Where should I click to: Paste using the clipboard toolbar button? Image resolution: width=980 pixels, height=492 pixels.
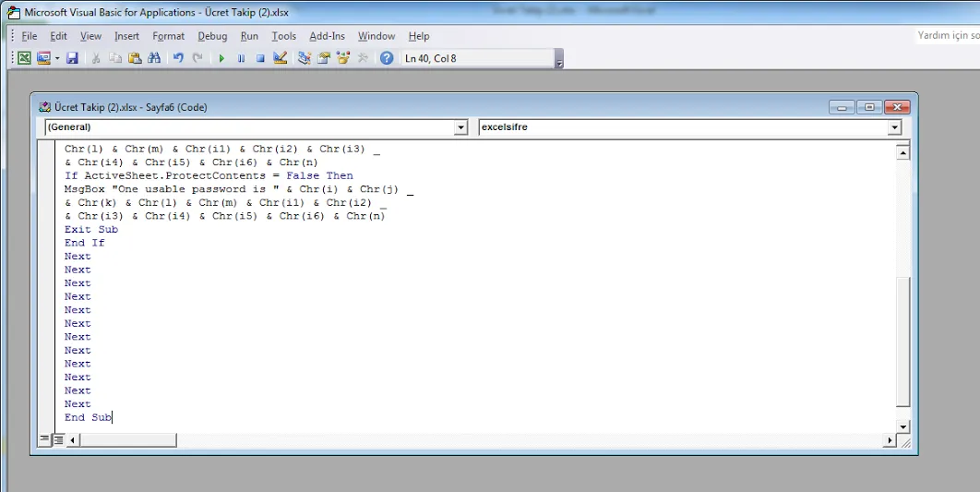[x=135, y=58]
